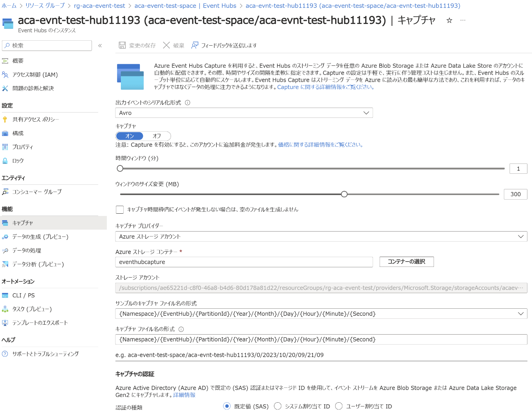
Task: Click the データの生成 (プレビュー) icon
Action: point(5,236)
